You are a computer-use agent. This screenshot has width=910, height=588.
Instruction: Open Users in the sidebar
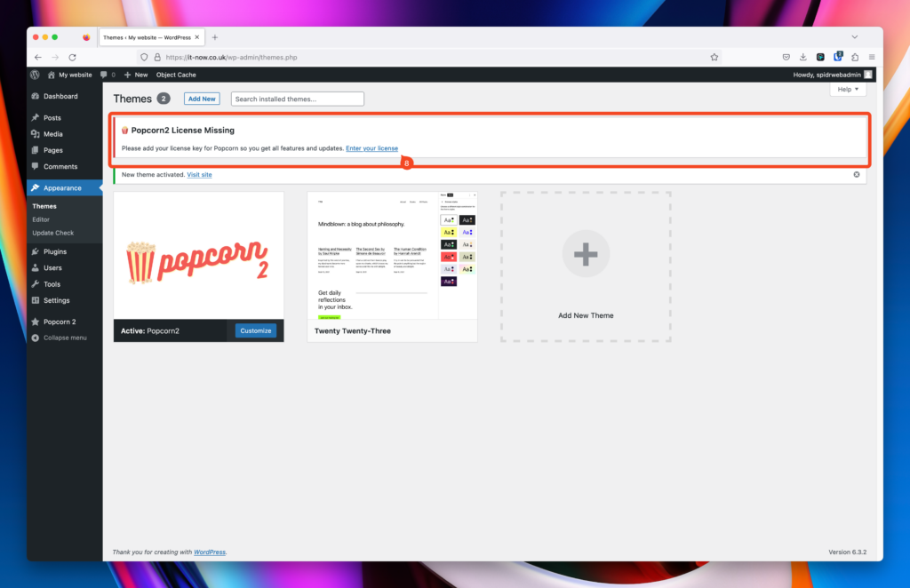pos(52,268)
